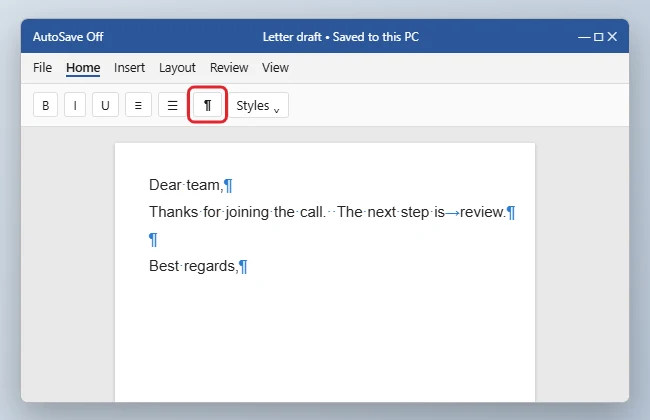The width and height of the screenshot is (650, 420).
Task: Select the Review tab
Action: pyautogui.click(x=229, y=68)
